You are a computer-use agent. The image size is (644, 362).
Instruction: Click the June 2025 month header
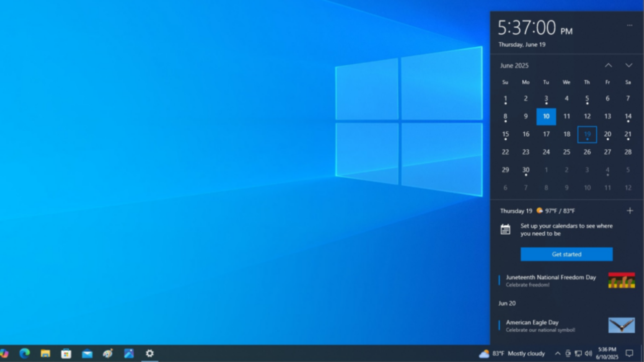(514, 65)
